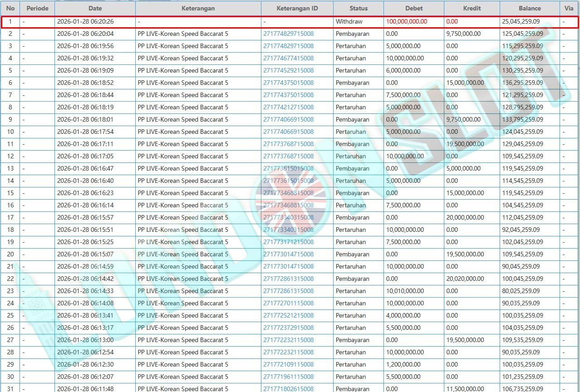Screen dimensions: 580x392
Task: Select ID link 271772521215008
Action: [x=288, y=315]
